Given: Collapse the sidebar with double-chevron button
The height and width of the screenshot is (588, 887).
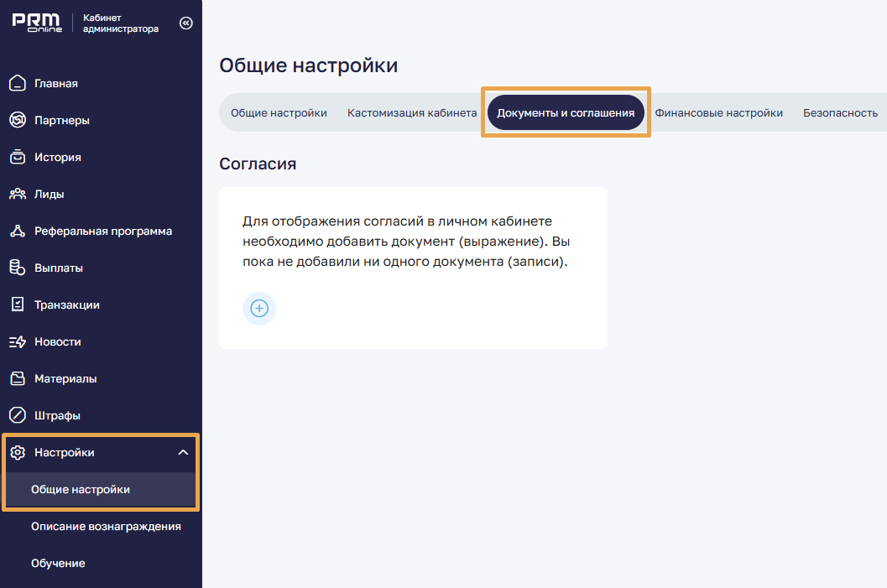Looking at the screenshot, I should point(186,23).
